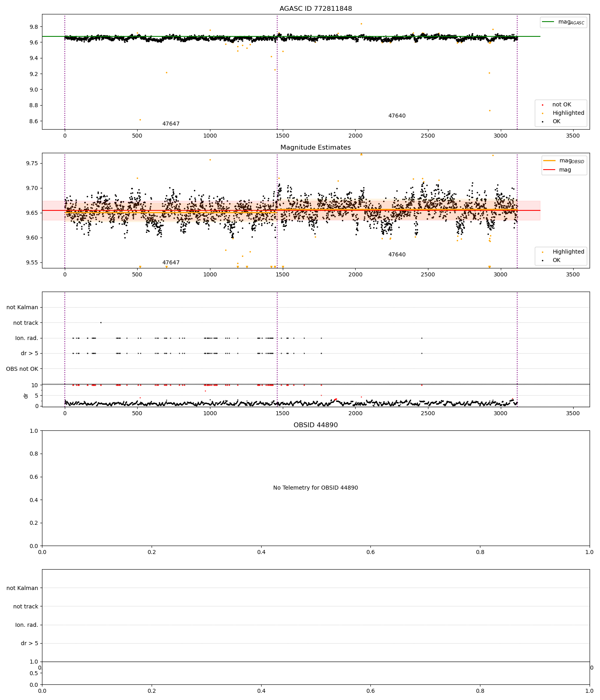Click the lone data point on the not track row
This screenshot has width=600, height=700.
pyautogui.click(x=101, y=322)
